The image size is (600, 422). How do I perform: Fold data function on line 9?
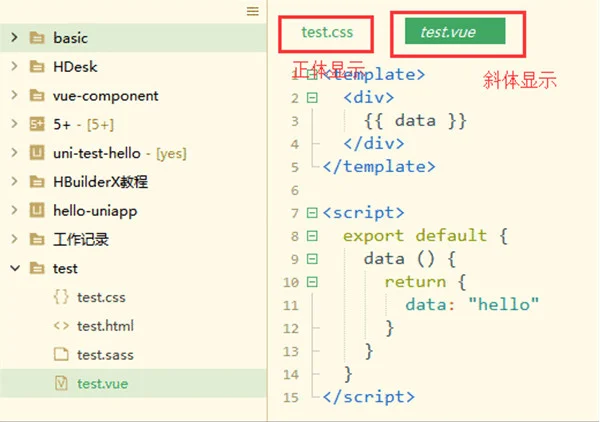(x=312, y=259)
